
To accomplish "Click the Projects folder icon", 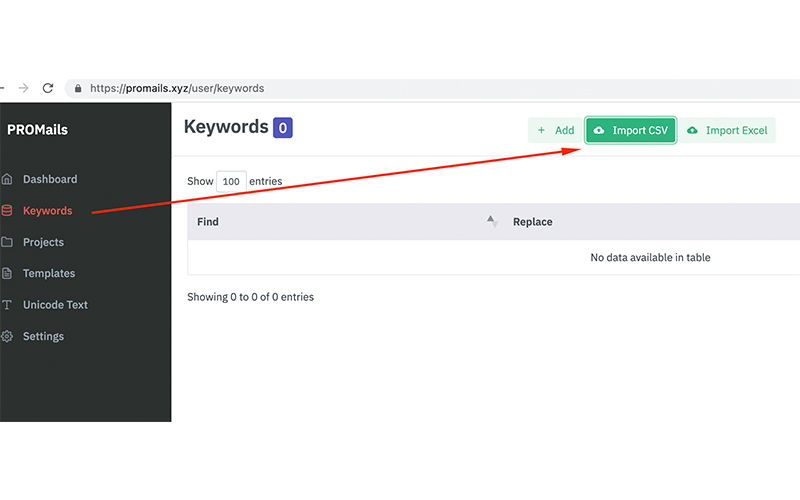I will coord(7,242).
